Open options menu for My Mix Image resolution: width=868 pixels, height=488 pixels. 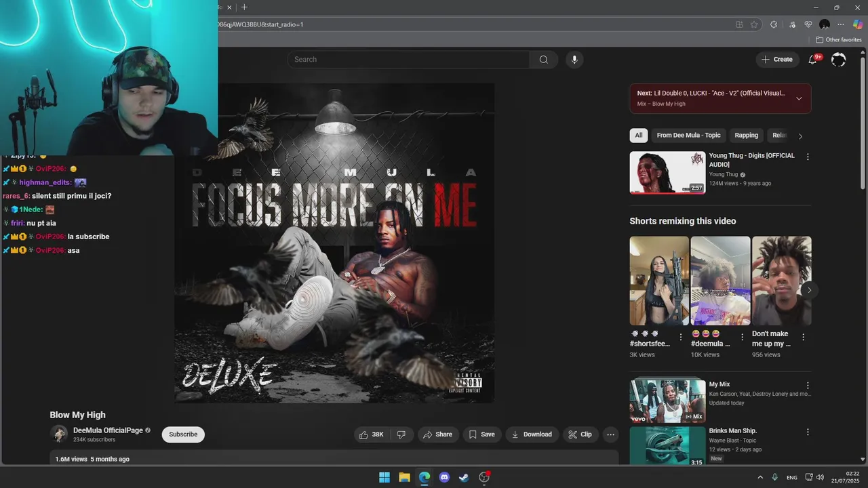click(x=808, y=385)
